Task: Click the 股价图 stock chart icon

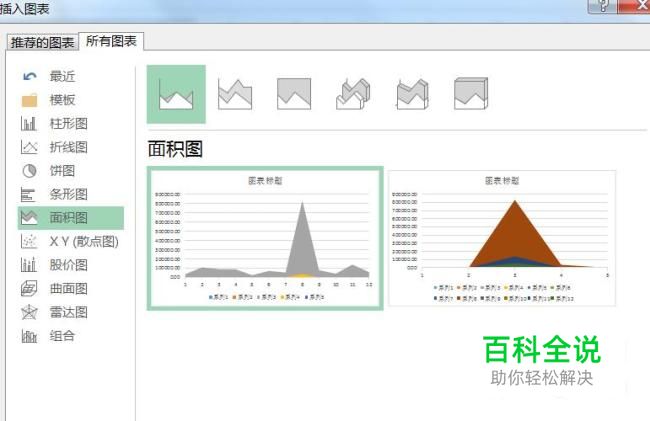Action: point(29,265)
